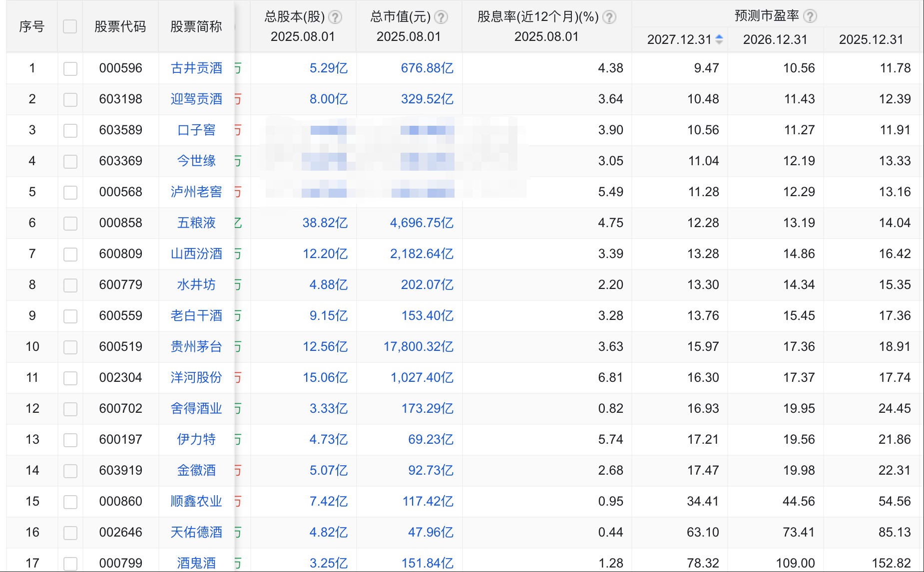Click total shares value 38.82亿
Viewport: 924px width, 572px height.
[x=325, y=223]
